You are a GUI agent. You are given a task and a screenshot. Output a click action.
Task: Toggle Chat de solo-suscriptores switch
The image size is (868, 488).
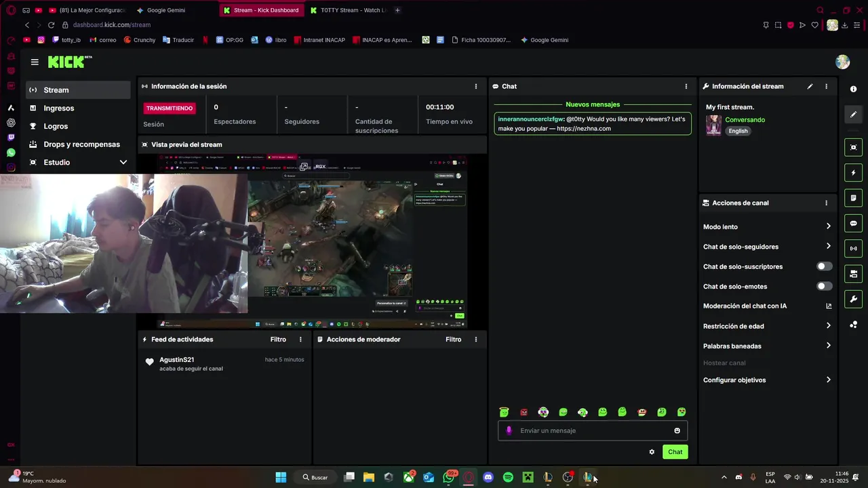pyautogui.click(x=824, y=266)
